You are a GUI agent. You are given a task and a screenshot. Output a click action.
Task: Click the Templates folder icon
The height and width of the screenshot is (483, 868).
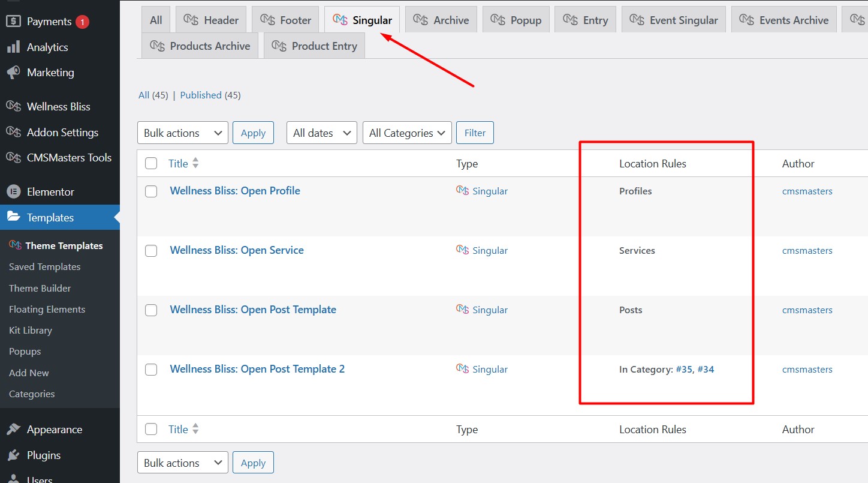tap(13, 217)
